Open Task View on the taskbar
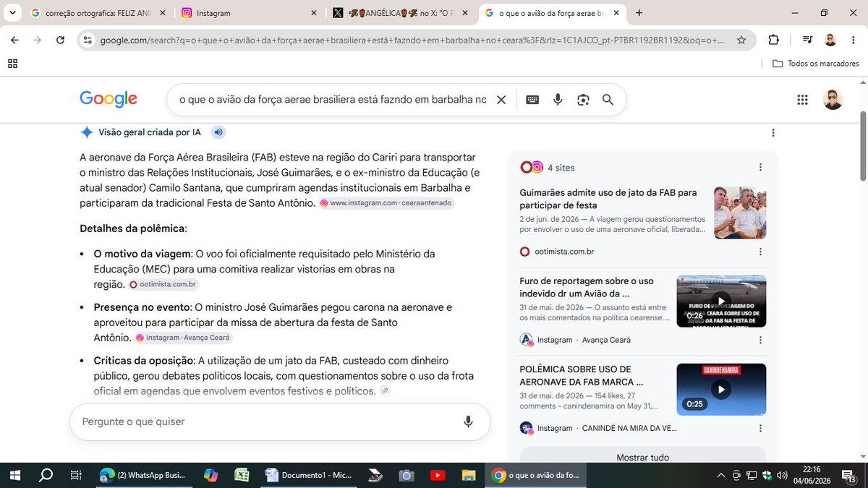The image size is (868, 488). (x=76, y=475)
